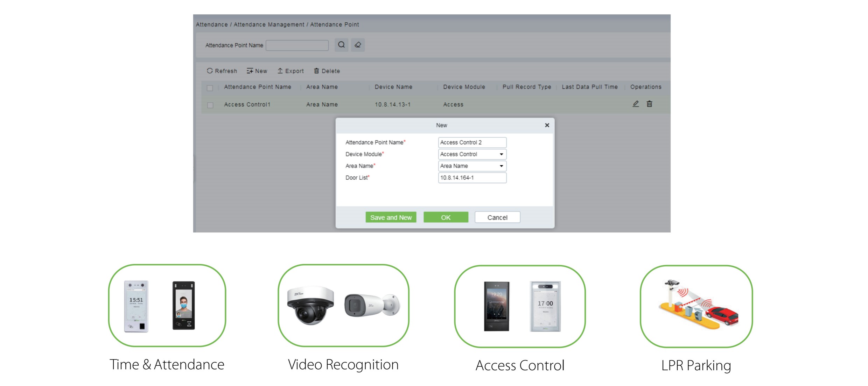Image resolution: width=868 pixels, height=386 pixels.
Task: Click the Device Module column header
Action: coord(464,87)
